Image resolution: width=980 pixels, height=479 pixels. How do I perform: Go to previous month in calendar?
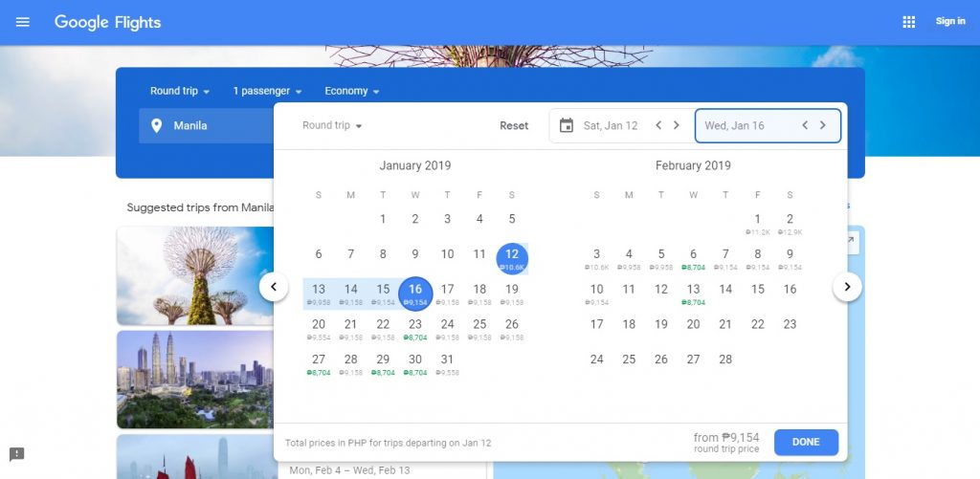pyautogui.click(x=274, y=287)
